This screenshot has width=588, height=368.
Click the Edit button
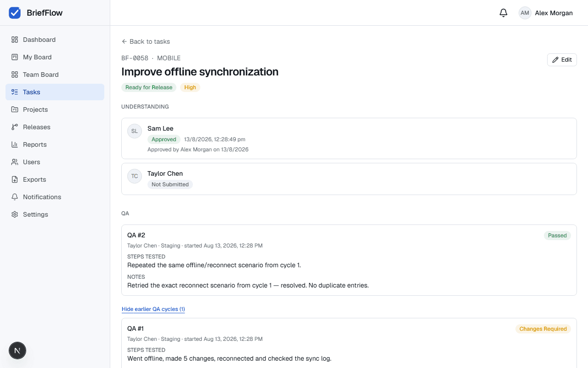tap(562, 60)
